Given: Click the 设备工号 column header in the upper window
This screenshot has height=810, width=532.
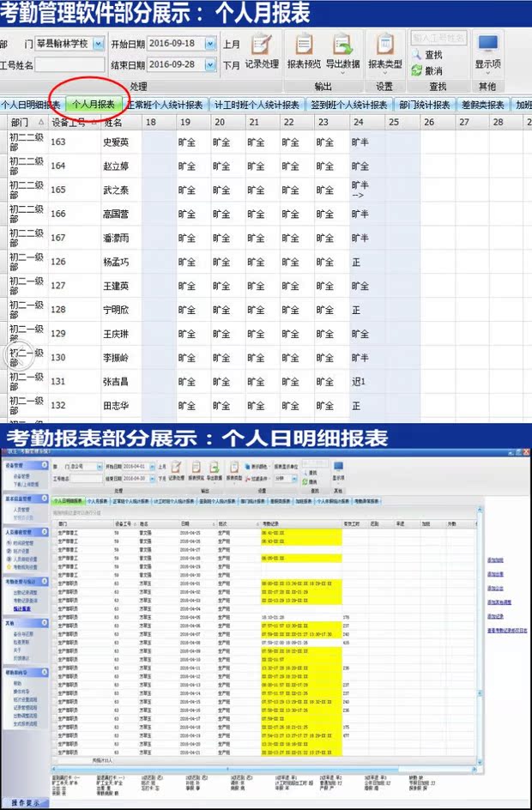Looking at the screenshot, I should pyautogui.click(x=75, y=123).
